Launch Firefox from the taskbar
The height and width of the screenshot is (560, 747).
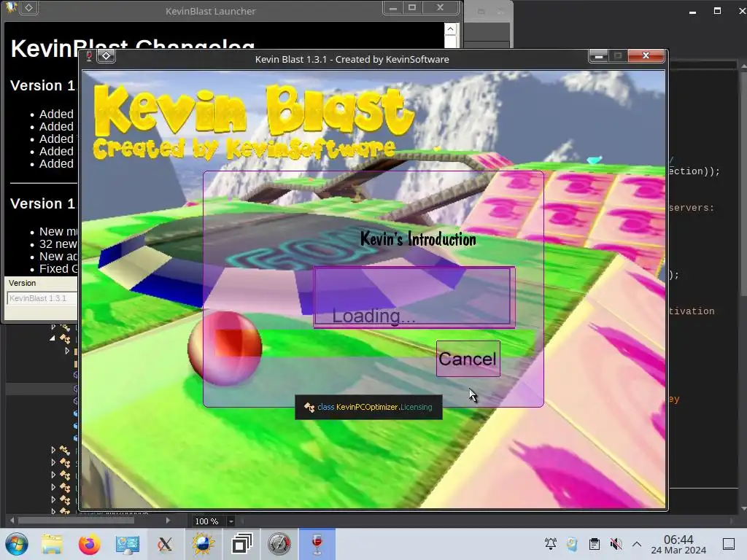(90, 544)
